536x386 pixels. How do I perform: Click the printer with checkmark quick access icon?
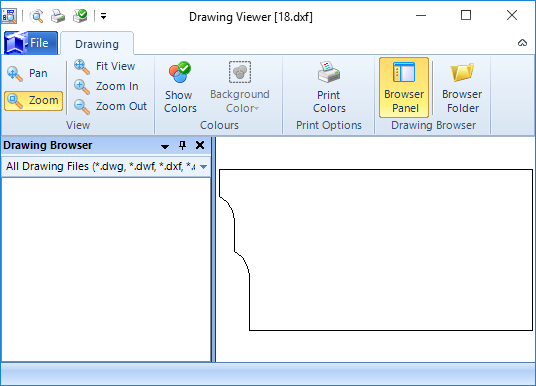[x=80, y=16]
